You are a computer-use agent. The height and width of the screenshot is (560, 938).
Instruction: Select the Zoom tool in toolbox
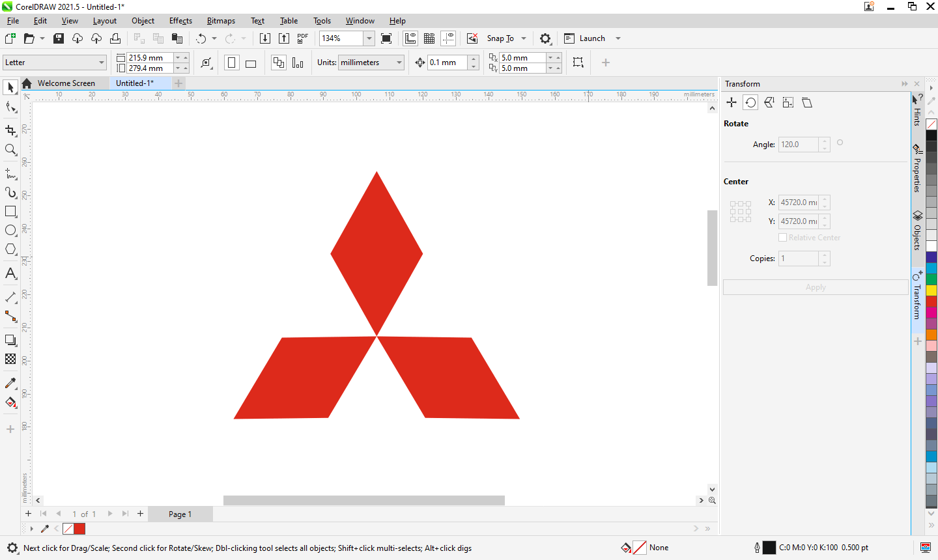(10, 150)
